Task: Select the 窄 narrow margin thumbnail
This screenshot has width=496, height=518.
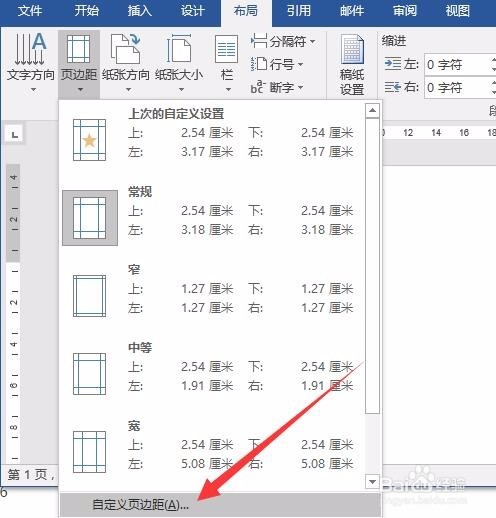Action: pyautogui.click(x=89, y=296)
